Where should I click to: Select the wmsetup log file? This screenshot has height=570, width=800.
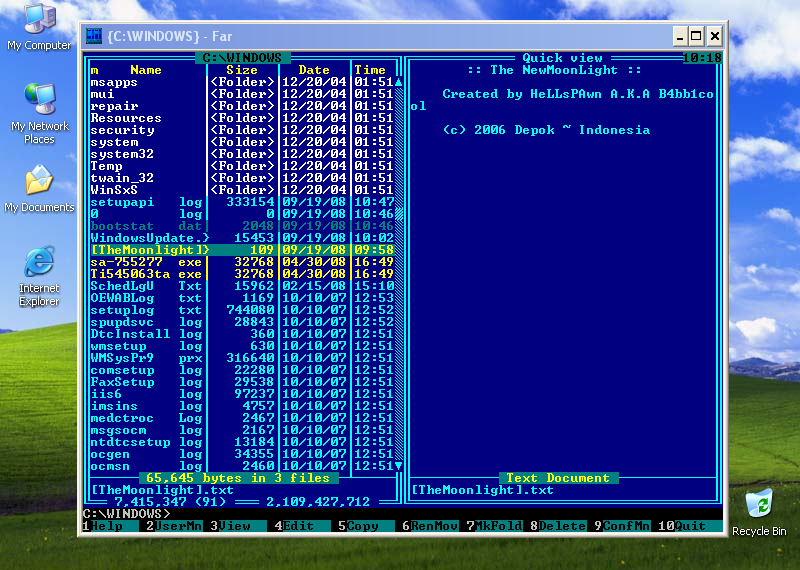[242, 346]
